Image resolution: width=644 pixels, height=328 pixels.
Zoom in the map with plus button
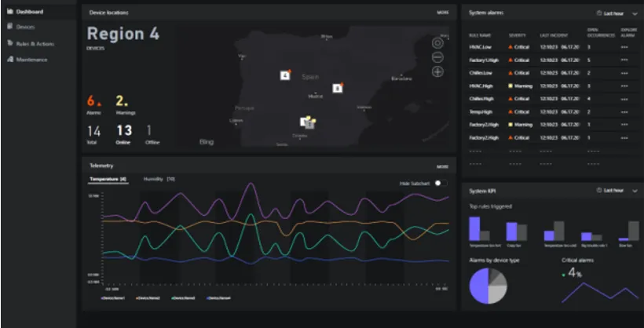click(x=437, y=71)
